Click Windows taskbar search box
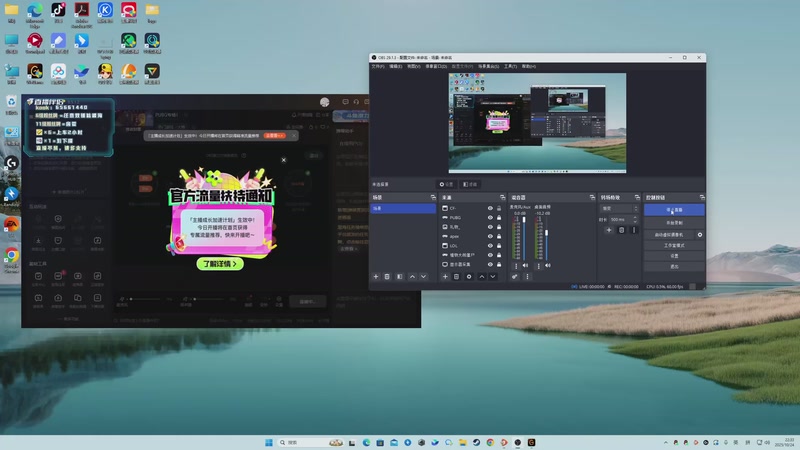The image size is (800, 450). 311,442
